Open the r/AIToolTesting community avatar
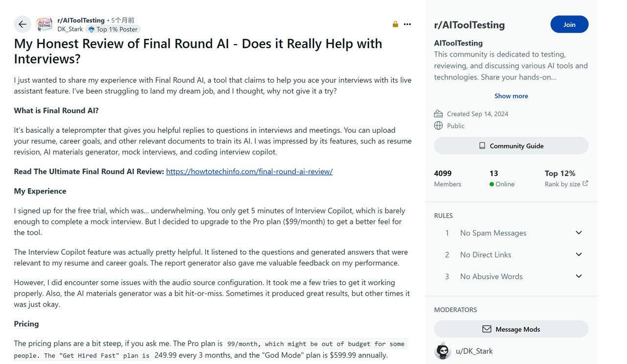Image resolution: width=627 pixels, height=364 pixels. (45, 24)
